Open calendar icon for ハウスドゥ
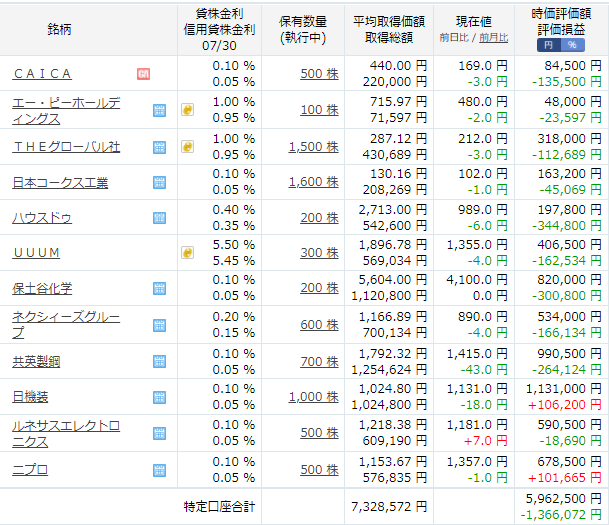Viewport: 609px width, 525px height. pos(159,218)
